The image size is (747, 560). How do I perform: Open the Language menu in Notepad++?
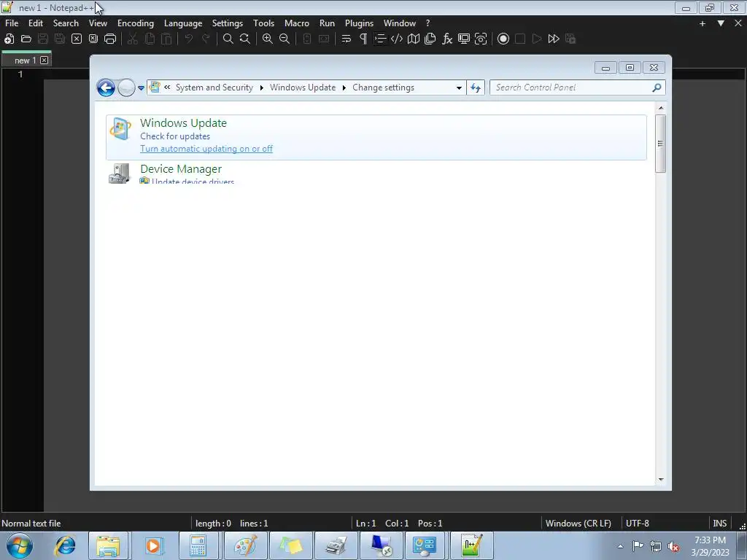pyautogui.click(x=183, y=23)
